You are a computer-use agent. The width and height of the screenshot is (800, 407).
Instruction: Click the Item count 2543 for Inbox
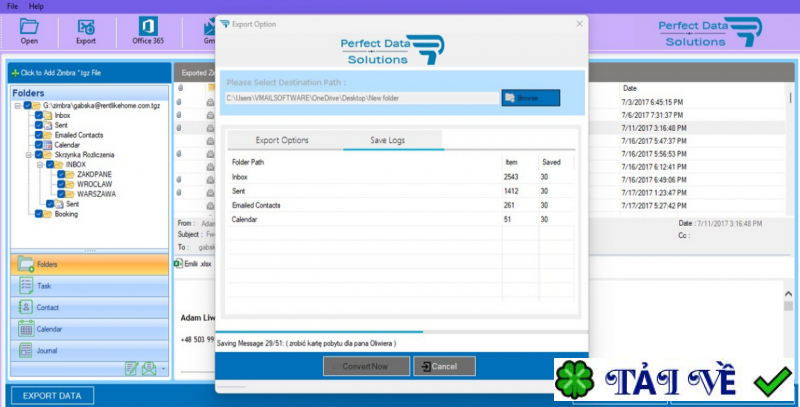[x=511, y=177]
